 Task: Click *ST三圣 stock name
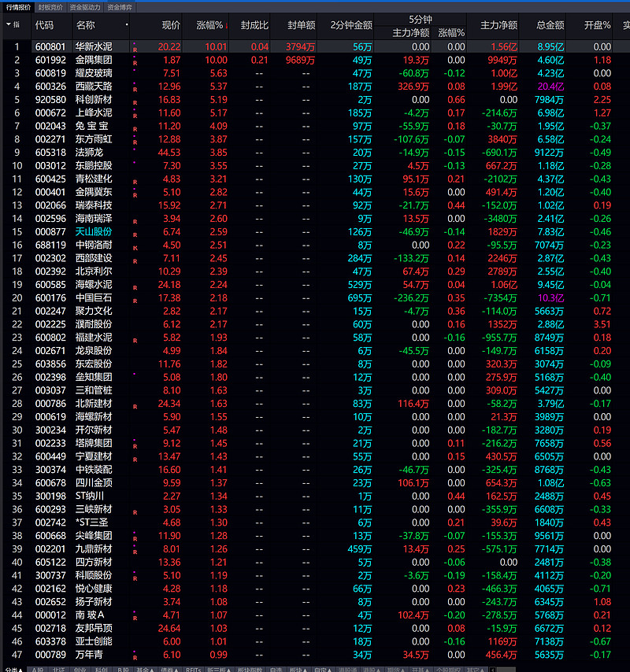tap(92, 522)
